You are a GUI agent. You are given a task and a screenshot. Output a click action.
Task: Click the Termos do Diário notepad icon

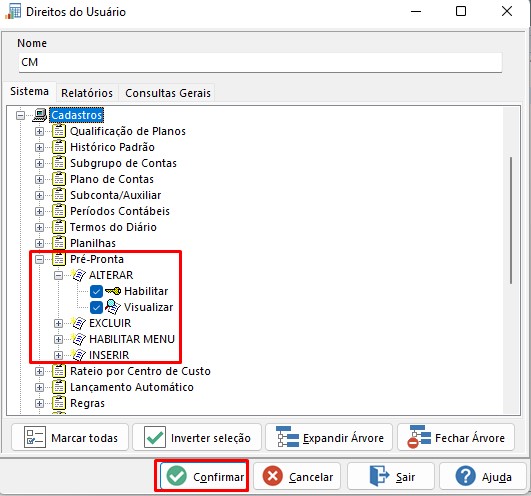point(59,227)
